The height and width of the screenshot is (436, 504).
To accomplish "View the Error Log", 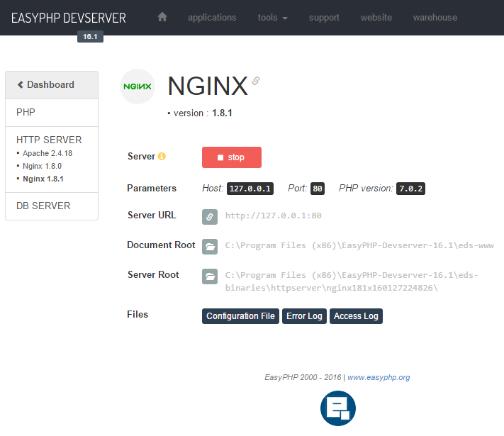I will click(305, 316).
